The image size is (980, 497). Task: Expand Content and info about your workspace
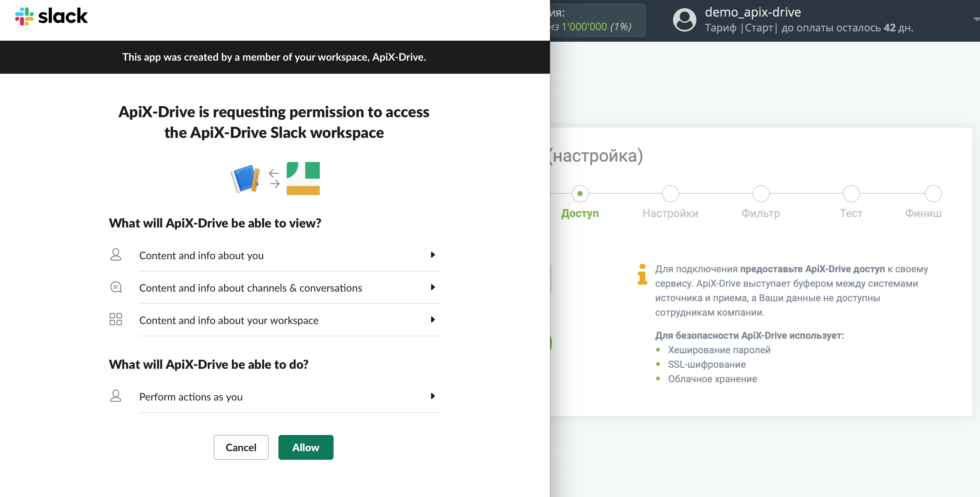pyautogui.click(x=289, y=320)
